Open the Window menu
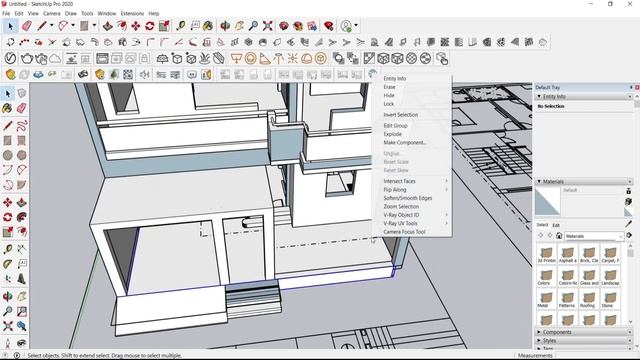Viewport: 640px width, 360px height. (107, 13)
